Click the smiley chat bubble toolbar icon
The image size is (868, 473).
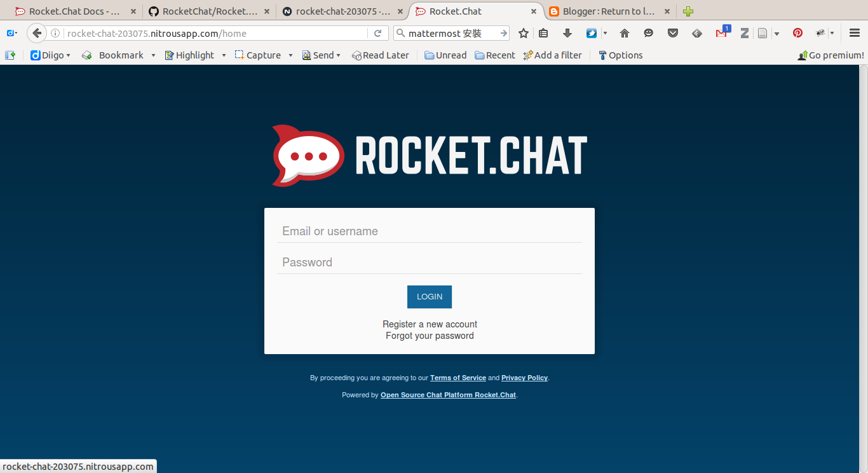[648, 34]
